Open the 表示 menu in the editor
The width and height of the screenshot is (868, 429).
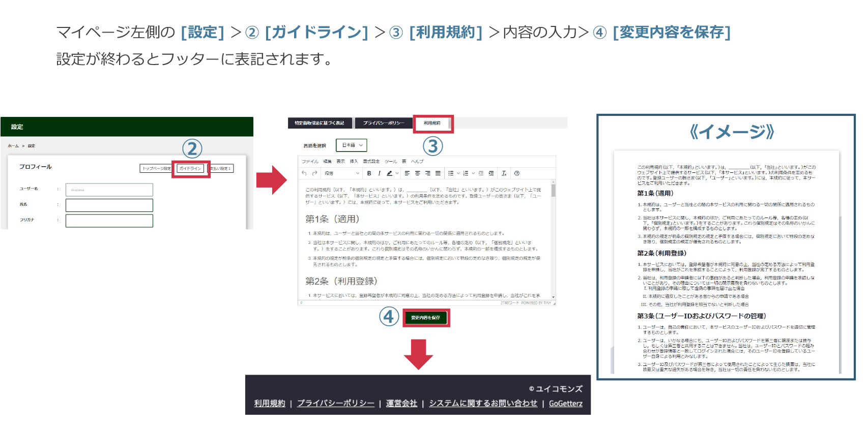340,161
